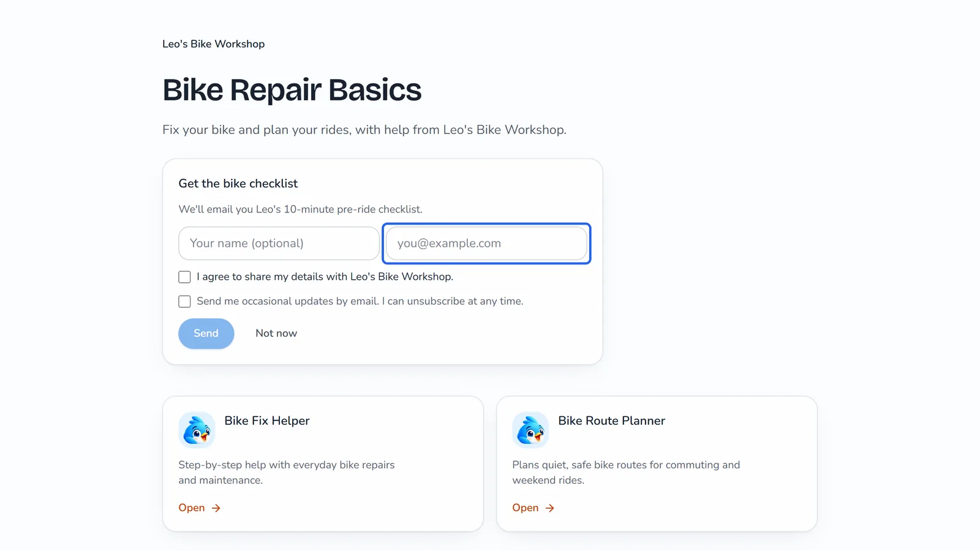
Task: Click the Get the bike checklist title
Action: (238, 184)
